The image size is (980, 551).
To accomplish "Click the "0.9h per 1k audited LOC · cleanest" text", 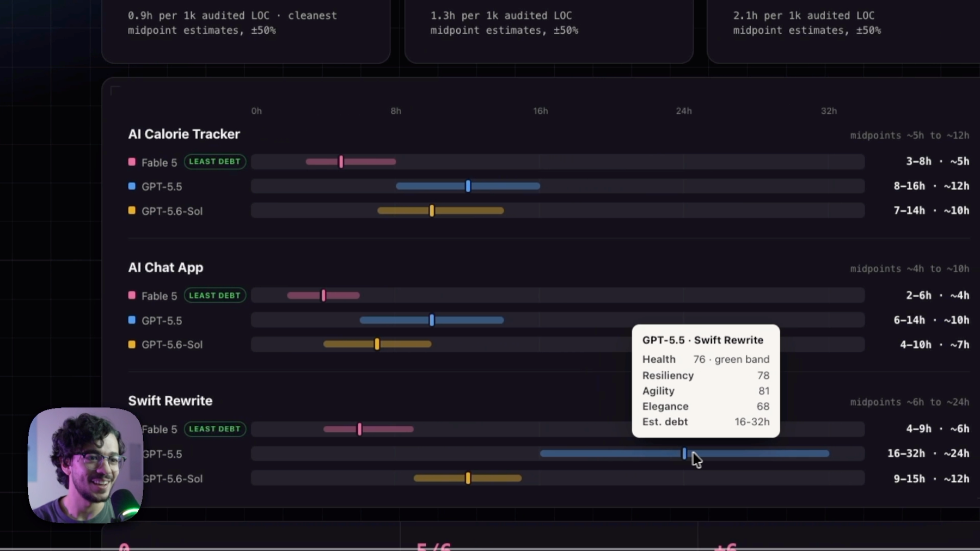I will [232, 16].
